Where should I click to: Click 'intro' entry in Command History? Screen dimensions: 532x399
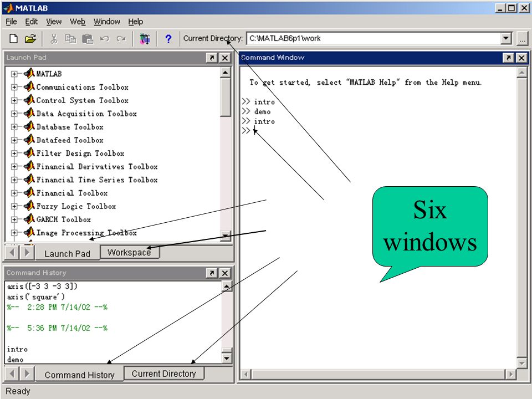coord(17,349)
